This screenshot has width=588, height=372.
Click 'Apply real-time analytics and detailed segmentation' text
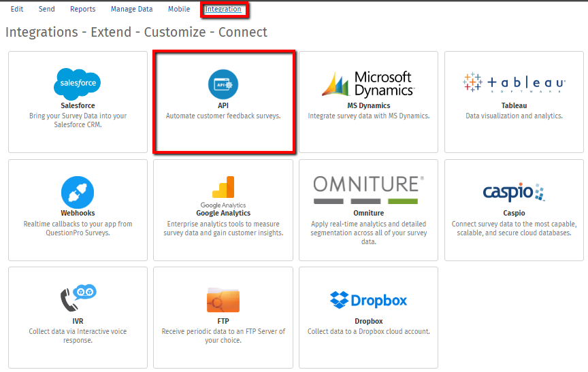pos(368,233)
